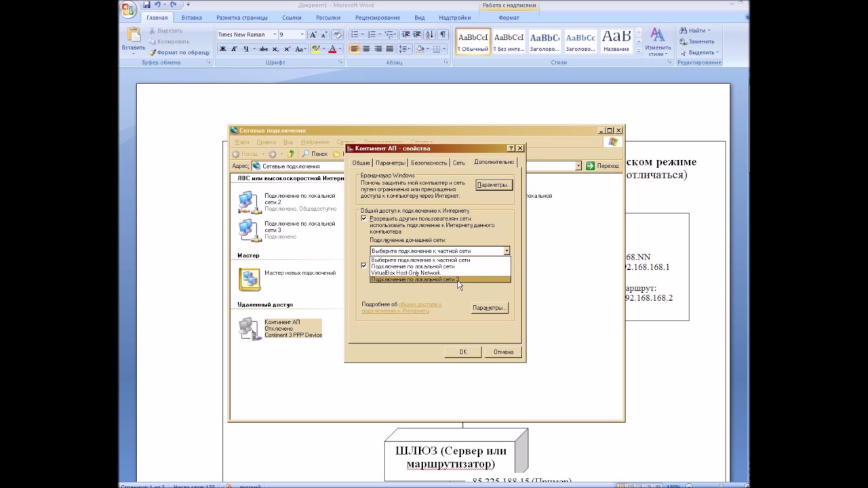Expand Шрифт group dialog launcher
The image size is (868, 488).
pyautogui.click(x=340, y=62)
